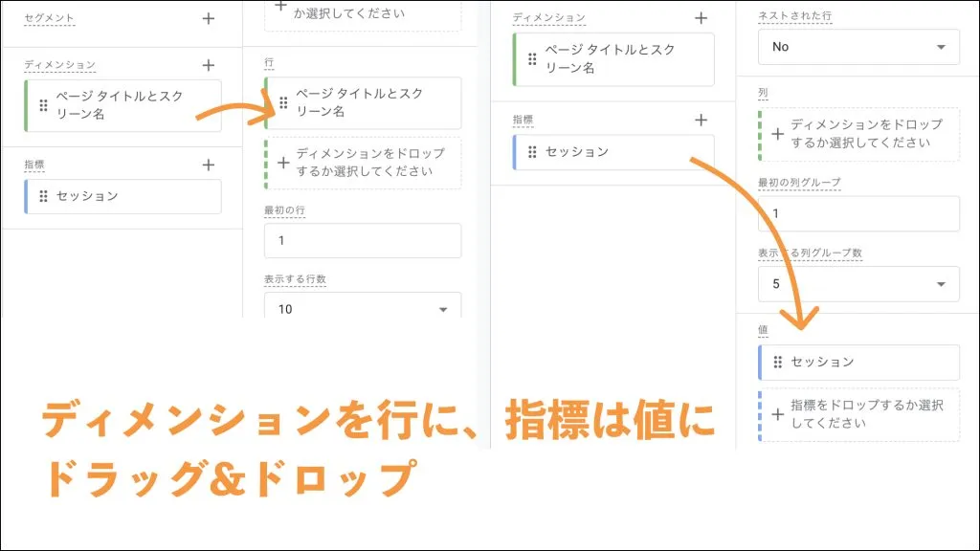Click the セグメント section label
Viewport: 980px width, 551px height.
click(49, 19)
